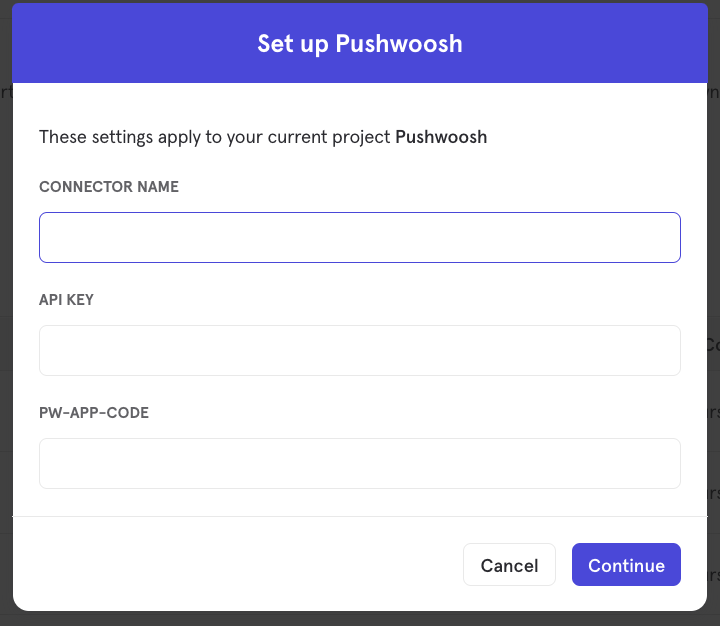
Task: Click the word 'project' in the description
Action: [361, 137]
